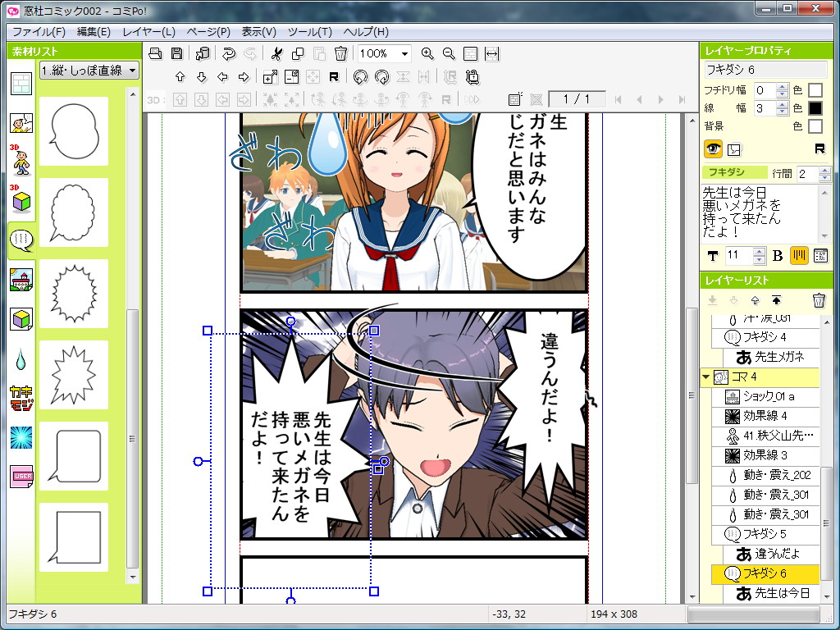Cut the selection using the scissors icon
Image resolution: width=840 pixels, height=630 pixels.
(277, 53)
